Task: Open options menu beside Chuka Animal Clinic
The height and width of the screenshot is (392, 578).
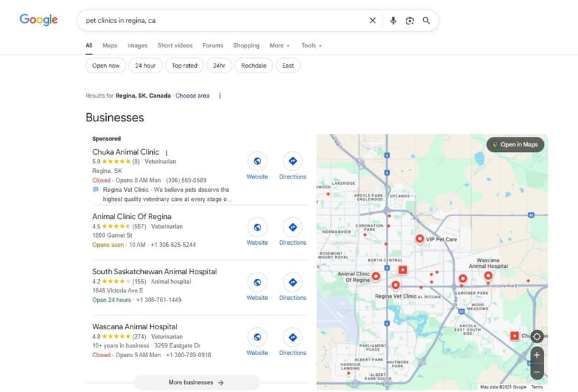Action: pos(167,152)
